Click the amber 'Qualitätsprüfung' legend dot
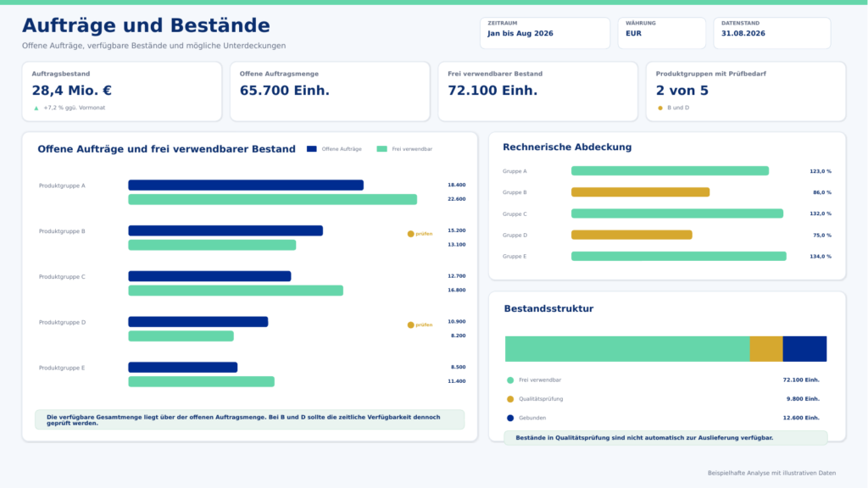 click(510, 399)
